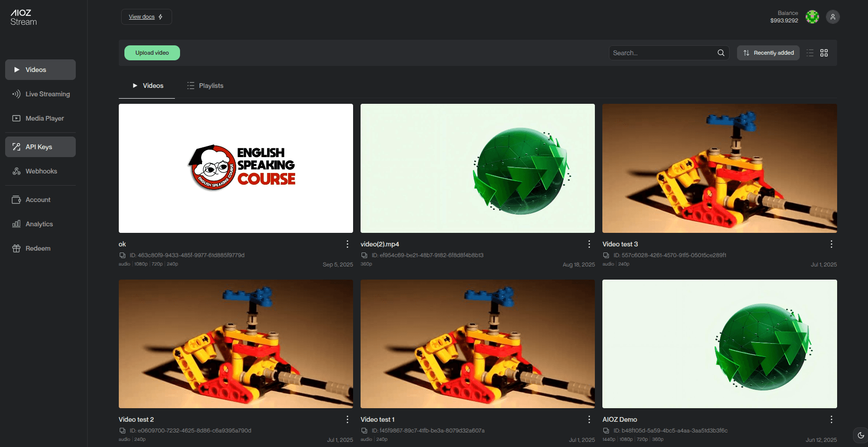Switch to list view layout

pyautogui.click(x=810, y=53)
